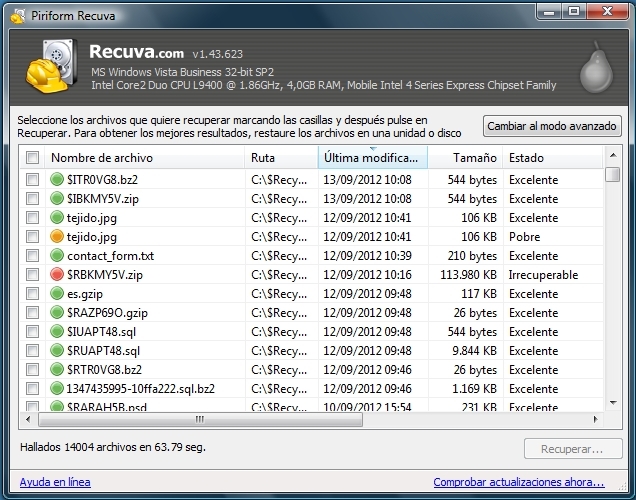Viewport: 636px width, 500px height.
Task: Click Irrecuperable status cell
Action: [x=543, y=275]
